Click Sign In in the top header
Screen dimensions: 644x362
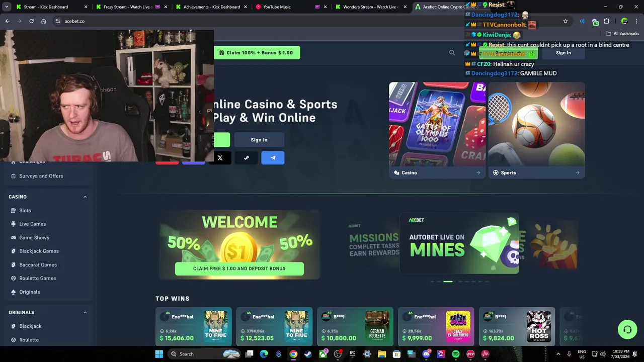click(563, 53)
